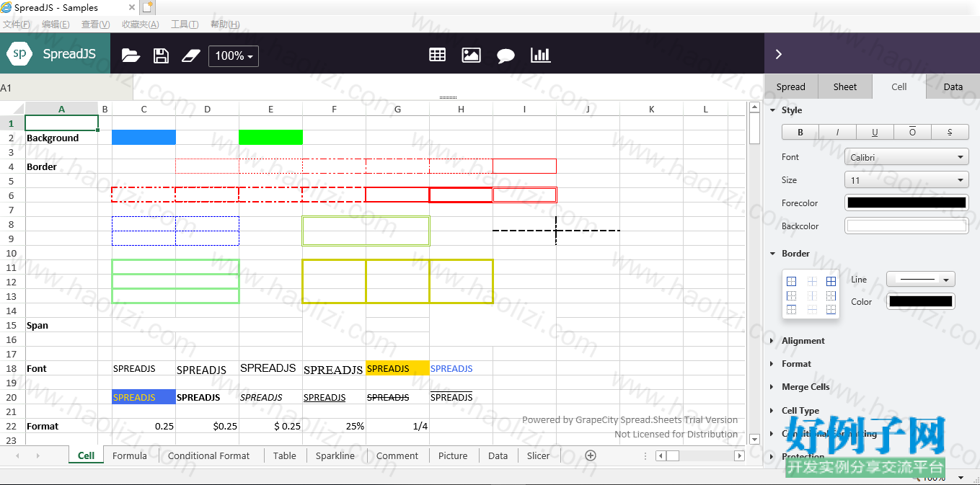Switch to the Spread panel tab
This screenshot has width=980, height=485.
791,86
